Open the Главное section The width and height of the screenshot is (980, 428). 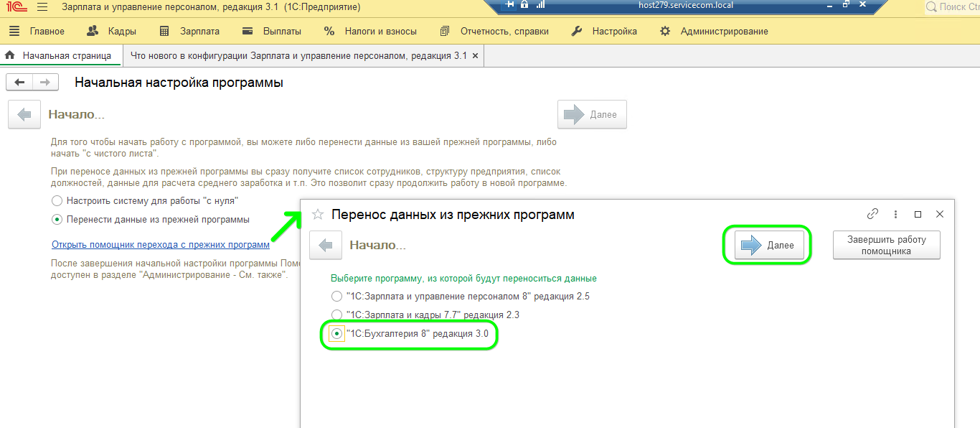[x=37, y=32]
